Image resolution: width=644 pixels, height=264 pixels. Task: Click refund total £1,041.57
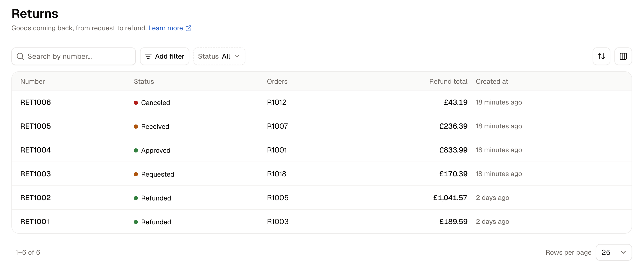pyautogui.click(x=450, y=198)
